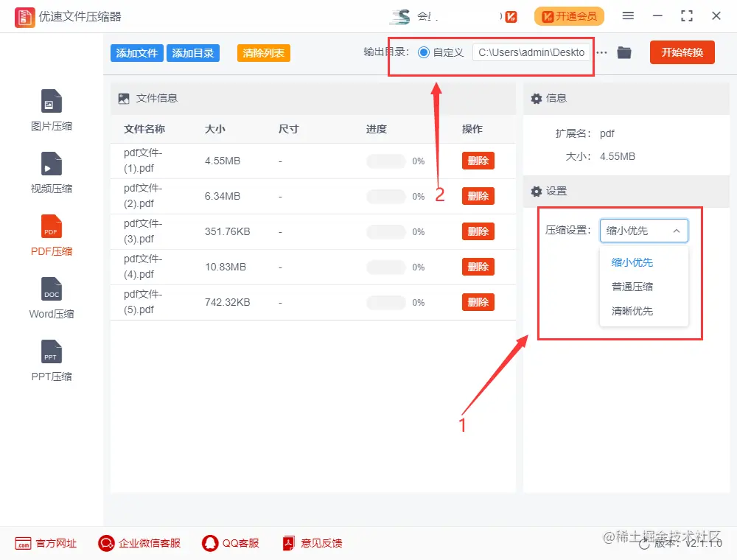Click progress bar of pdf文件-(5).pdf
The image size is (737, 560).
[x=386, y=303]
